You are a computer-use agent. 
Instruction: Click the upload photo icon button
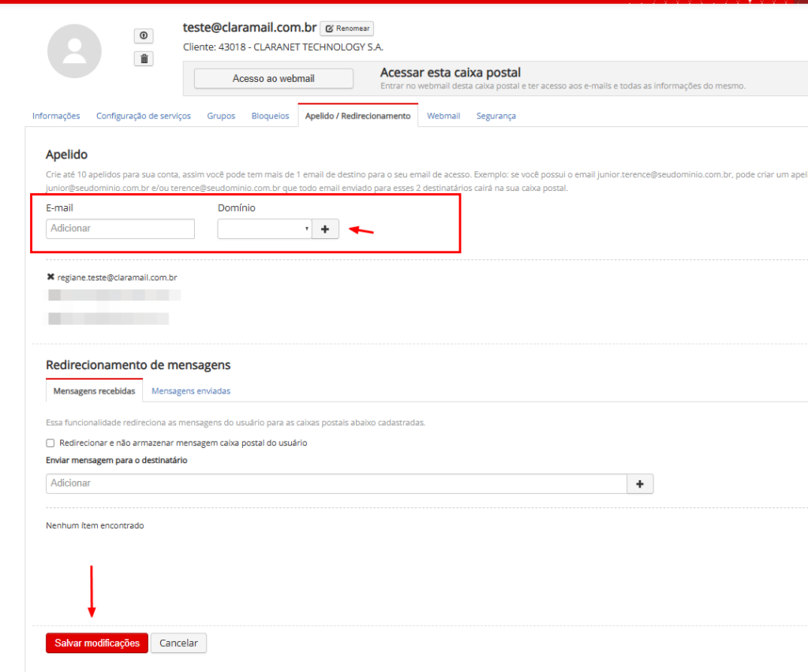point(144,36)
